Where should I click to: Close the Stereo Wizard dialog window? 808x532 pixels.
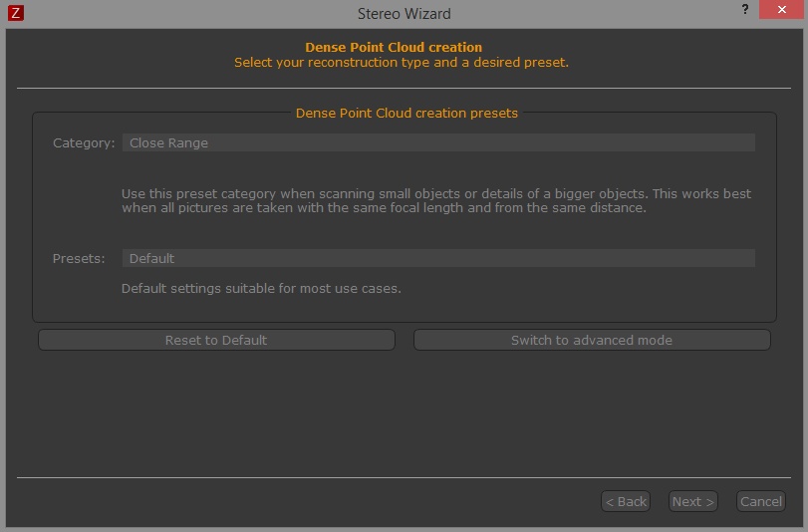point(781,9)
